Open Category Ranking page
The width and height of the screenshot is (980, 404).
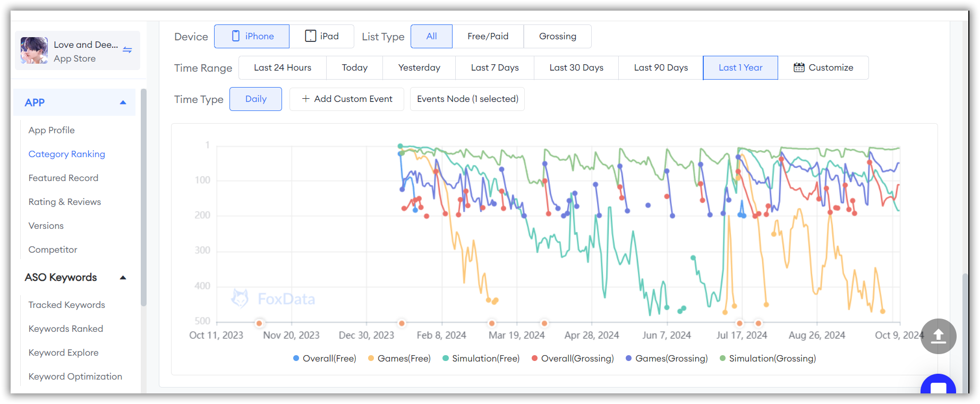coord(67,154)
